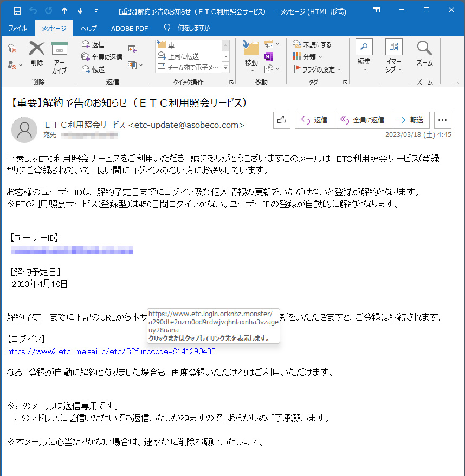Click 返信 in message header
The image size is (465, 476).
tap(314, 120)
